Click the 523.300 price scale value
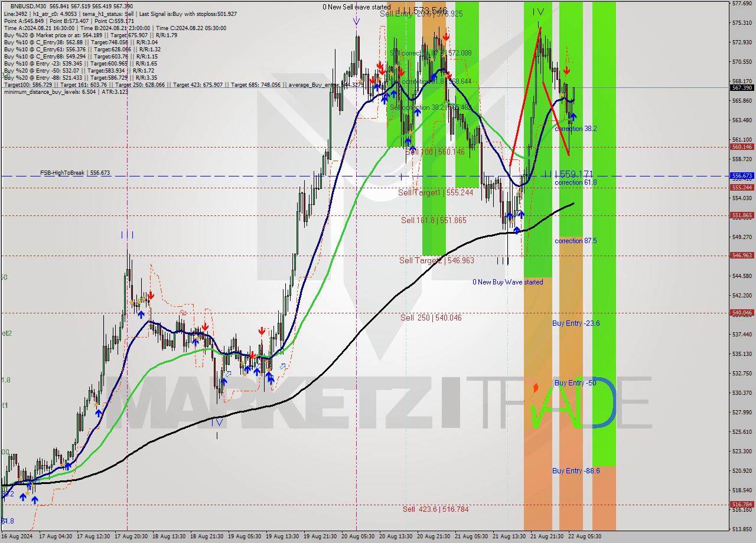Screen dimensions: 756x543 pos(741,451)
